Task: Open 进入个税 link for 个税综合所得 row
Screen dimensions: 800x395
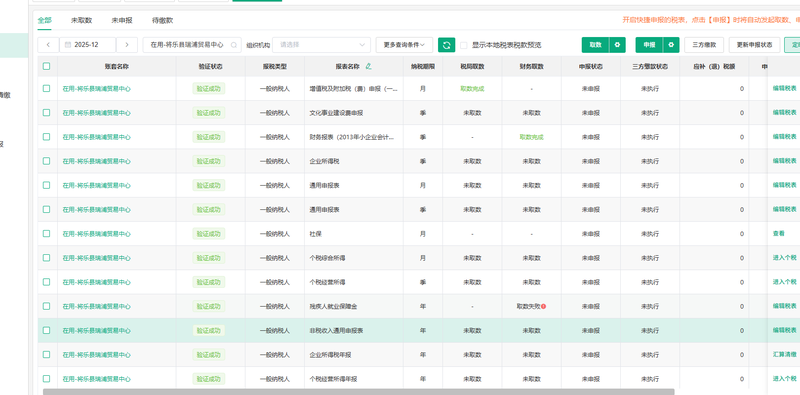Action: click(784, 258)
